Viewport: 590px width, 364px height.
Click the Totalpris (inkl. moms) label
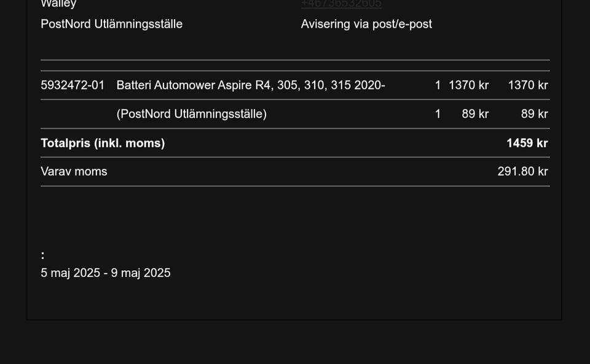pyautogui.click(x=103, y=143)
